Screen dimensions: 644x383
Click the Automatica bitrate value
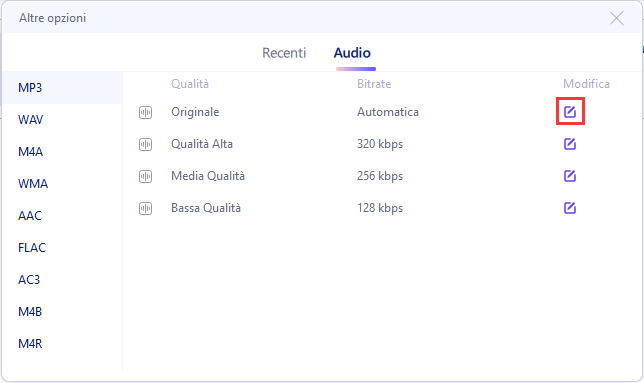[388, 112]
